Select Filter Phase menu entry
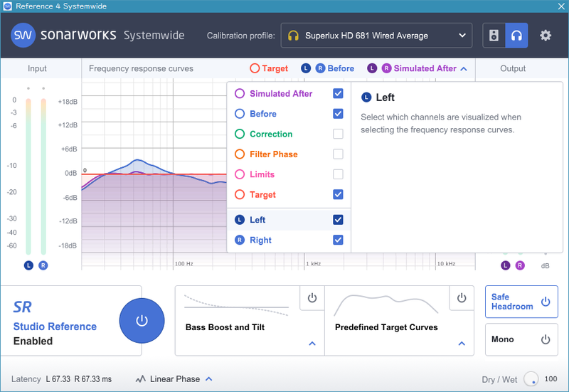This screenshot has height=392, width=569. (289, 154)
